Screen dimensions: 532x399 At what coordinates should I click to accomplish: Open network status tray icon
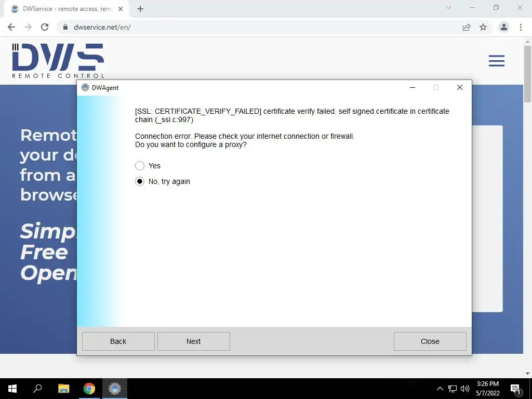point(453,389)
